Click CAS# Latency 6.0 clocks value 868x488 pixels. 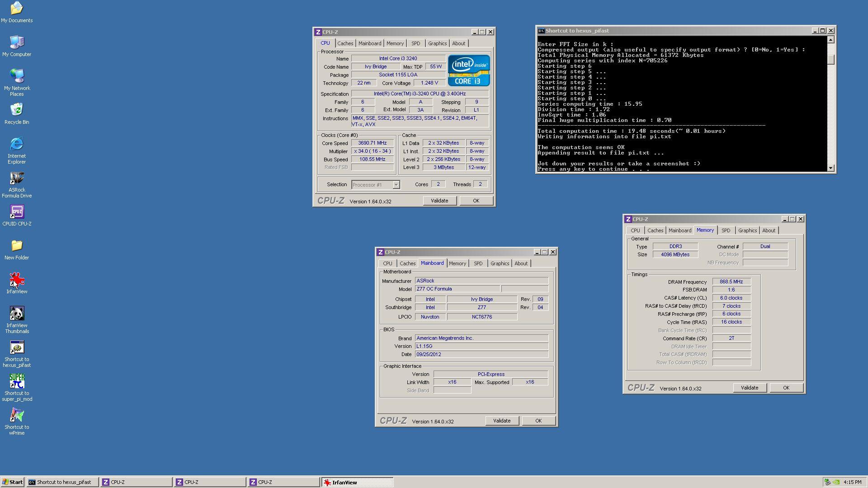(x=731, y=298)
